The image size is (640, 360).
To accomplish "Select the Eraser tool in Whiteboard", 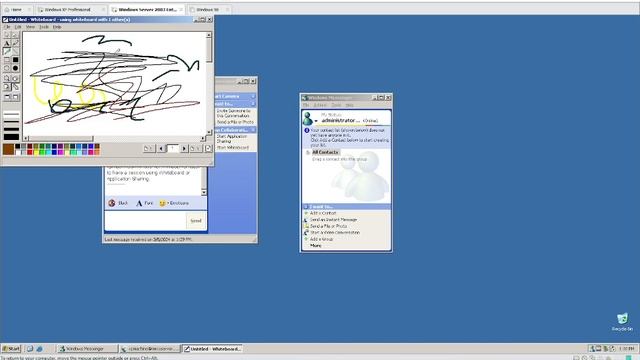I will [x=15, y=35].
